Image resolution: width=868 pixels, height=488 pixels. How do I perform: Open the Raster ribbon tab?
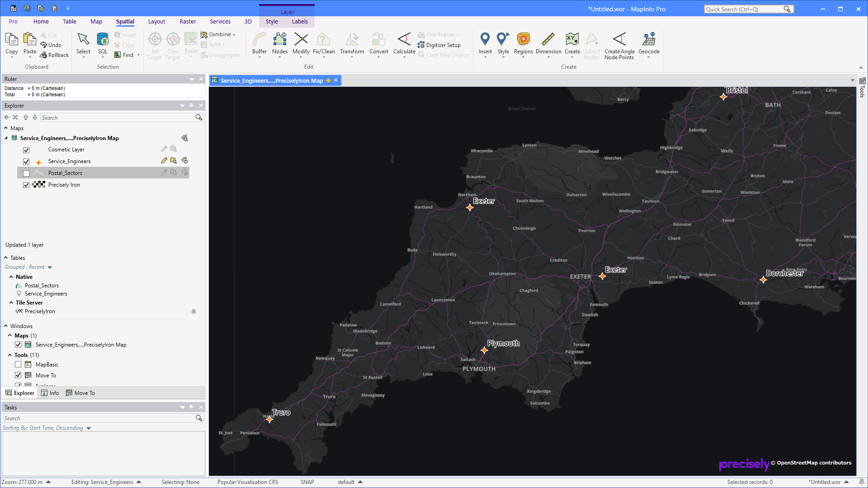[188, 21]
